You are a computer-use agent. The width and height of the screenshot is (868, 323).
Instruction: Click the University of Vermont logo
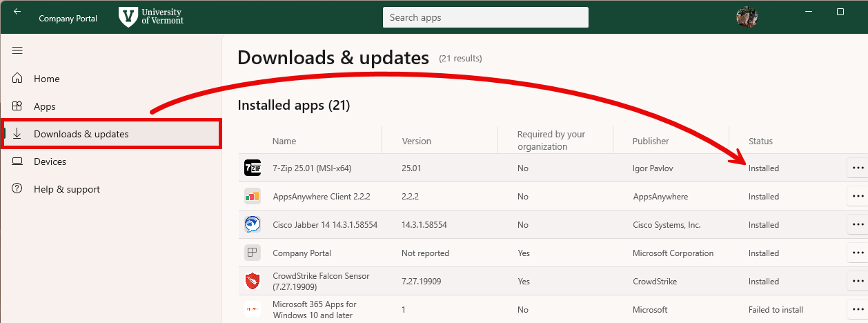pos(151,17)
